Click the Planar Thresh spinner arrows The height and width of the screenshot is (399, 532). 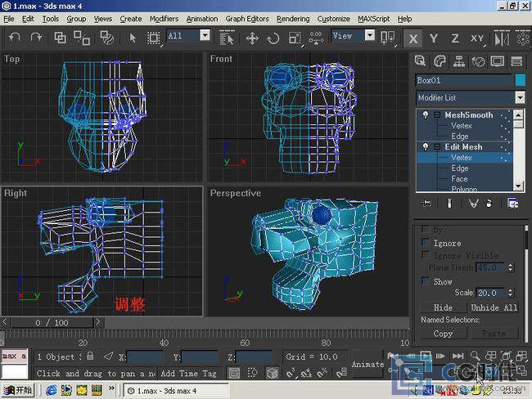(510, 267)
